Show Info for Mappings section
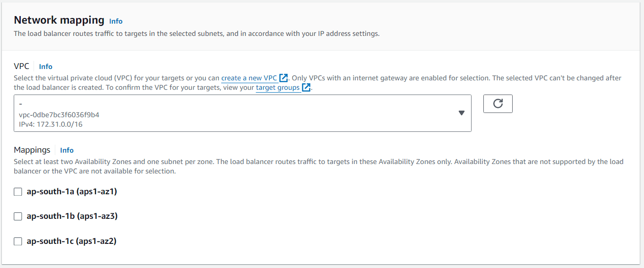Viewport: 644px width, 268px height. pos(67,150)
